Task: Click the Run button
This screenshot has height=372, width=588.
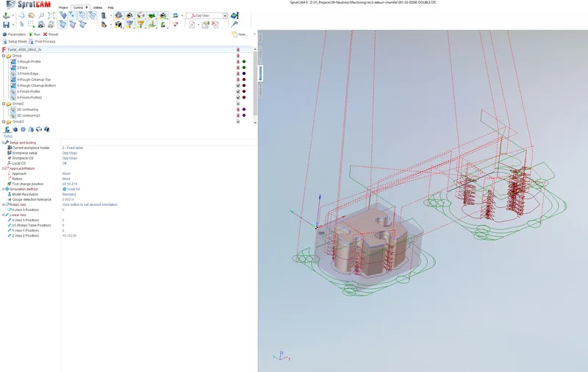Action: pos(35,35)
